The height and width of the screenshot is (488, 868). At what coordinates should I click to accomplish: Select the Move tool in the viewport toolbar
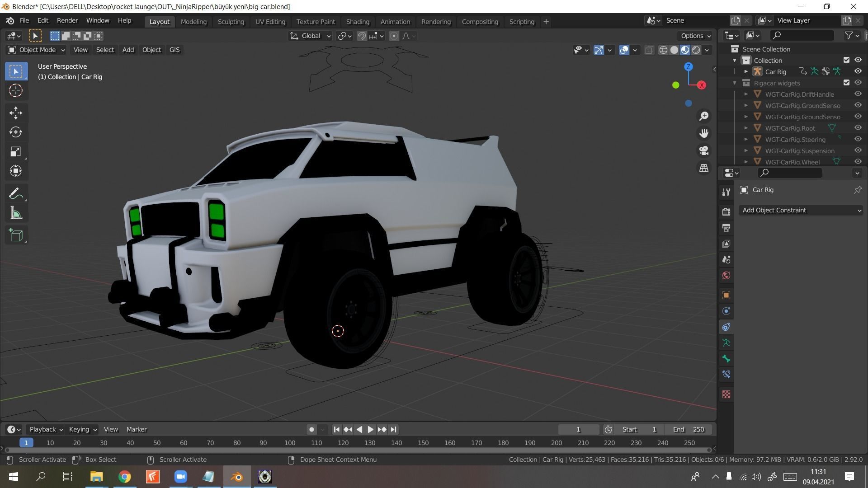pyautogui.click(x=16, y=113)
